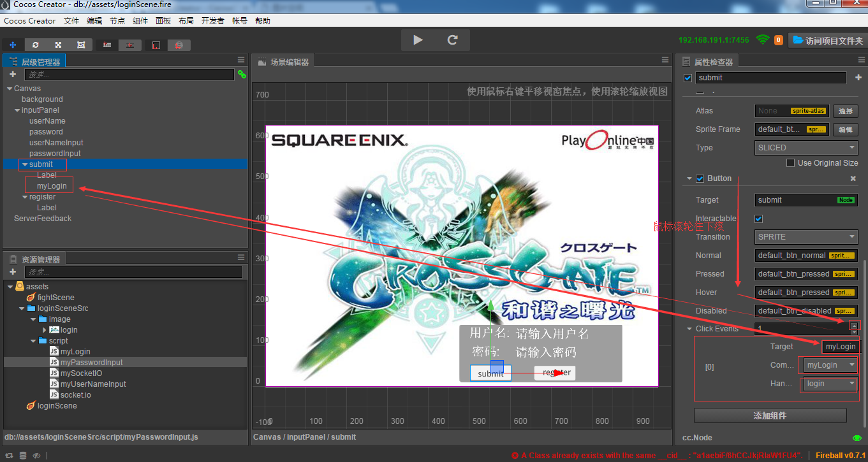Click the orange connected-devices counter badge
Viewport: 868px width, 462px height.
[x=779, y=40]
